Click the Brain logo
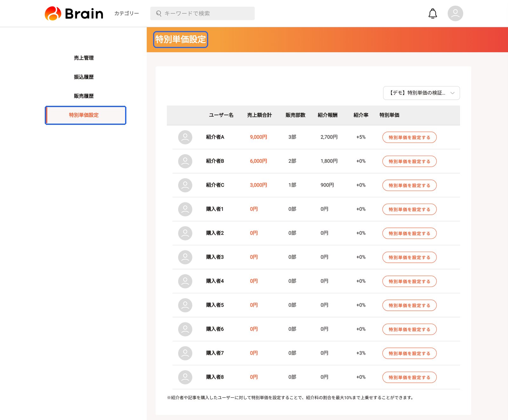 (x=74, y=14)
